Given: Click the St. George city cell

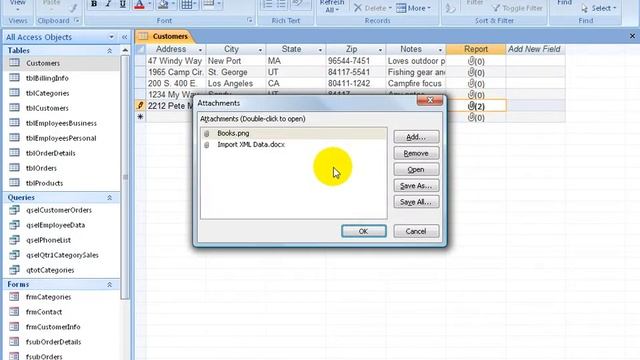Looking at the screenshot, I should [236, 72].
